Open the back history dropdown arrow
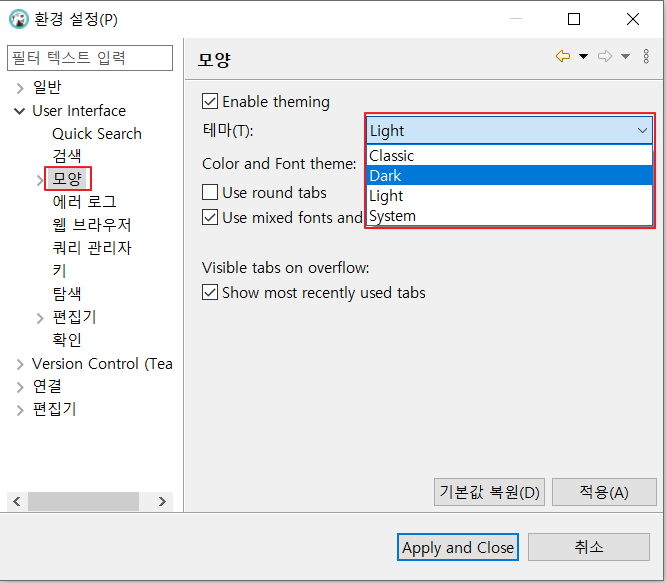666x583 pixels. [x=584, y=56]
